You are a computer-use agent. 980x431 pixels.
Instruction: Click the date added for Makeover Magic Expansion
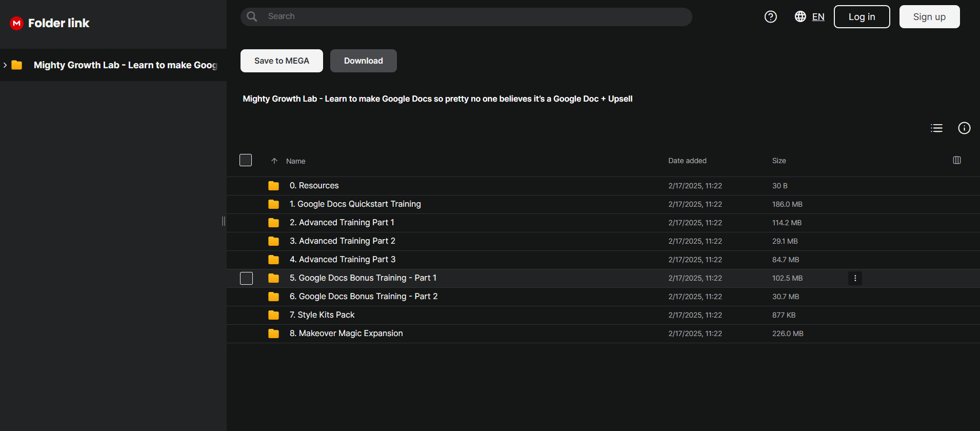pyautogui.click(x=695, y=334)
